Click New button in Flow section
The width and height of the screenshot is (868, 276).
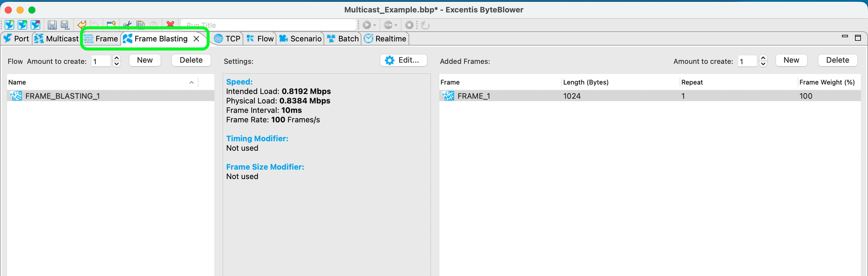click(x=145, y=60)
